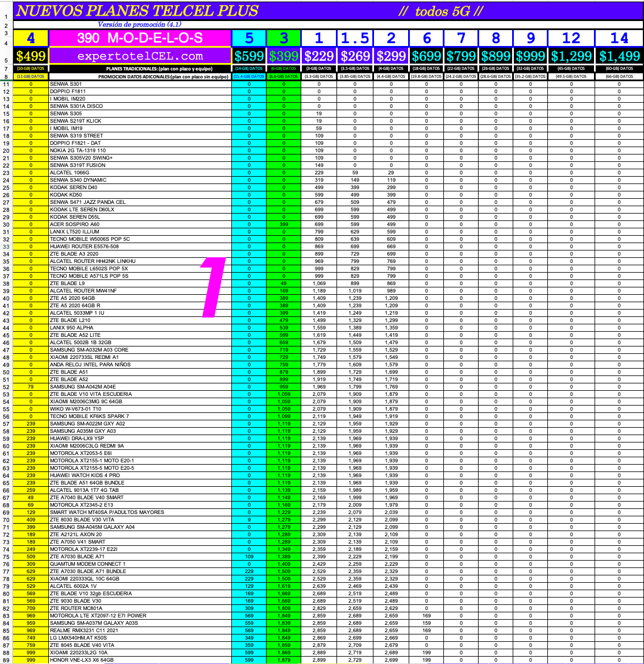Select the SAMSUNG SM-A042M A04E cell

point(140,387)
